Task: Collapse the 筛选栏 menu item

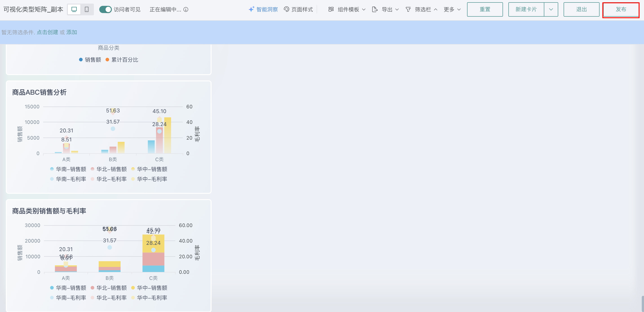Action: pos(423,9)
